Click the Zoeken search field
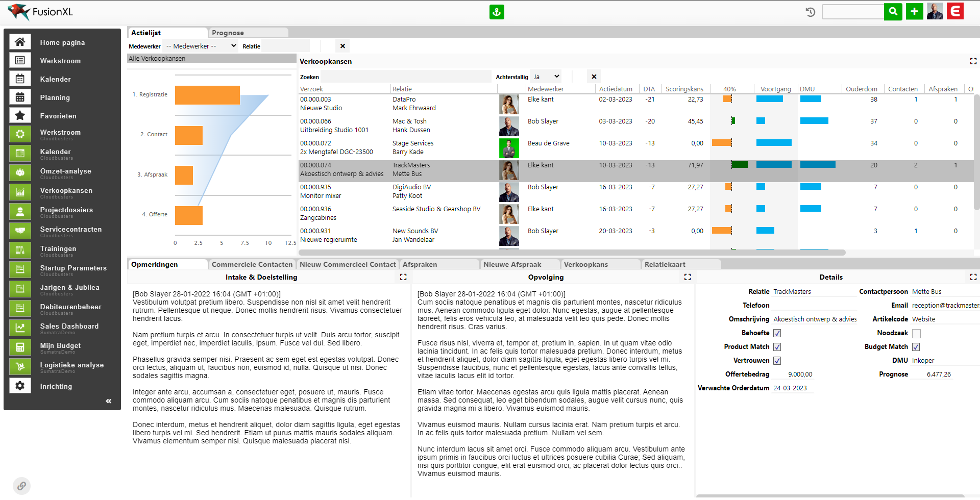 [x=406, y=77]
